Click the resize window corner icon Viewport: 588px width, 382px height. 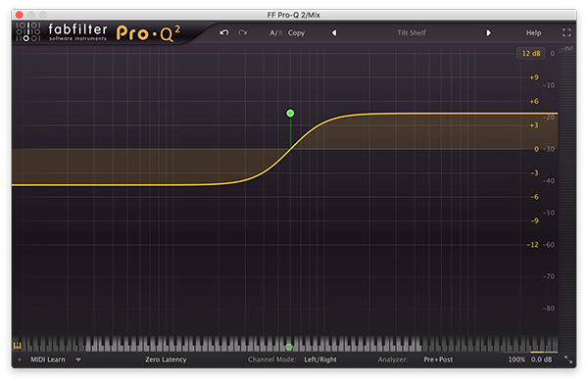coord(568,359)
